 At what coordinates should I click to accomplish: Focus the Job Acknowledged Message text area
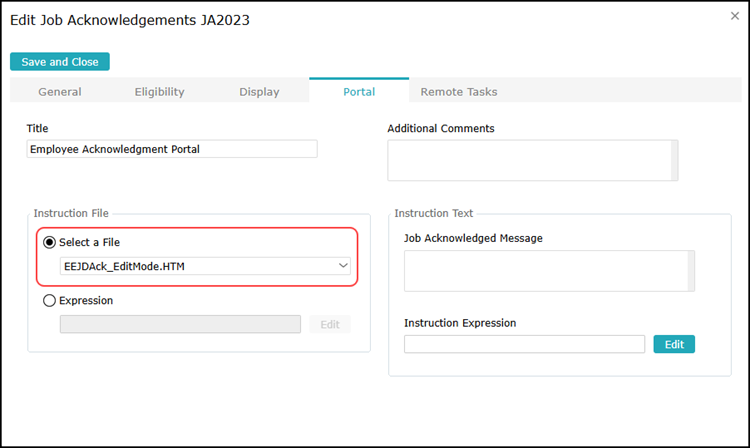pyautogui.click(x=545, y=271)
